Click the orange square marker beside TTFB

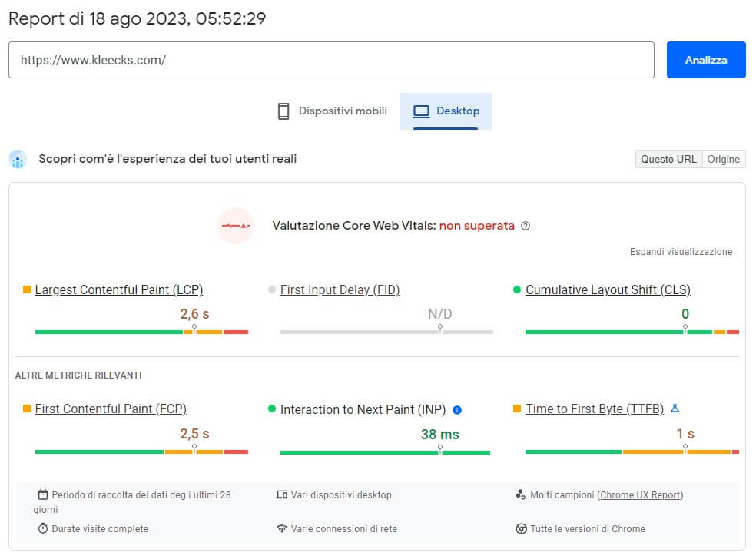pyautogui.click(x=517, y=408)
